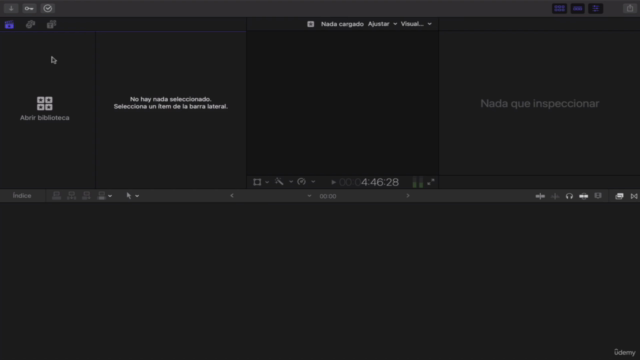Click the Retime speedometer icon
640x360 pixels.
302,182
